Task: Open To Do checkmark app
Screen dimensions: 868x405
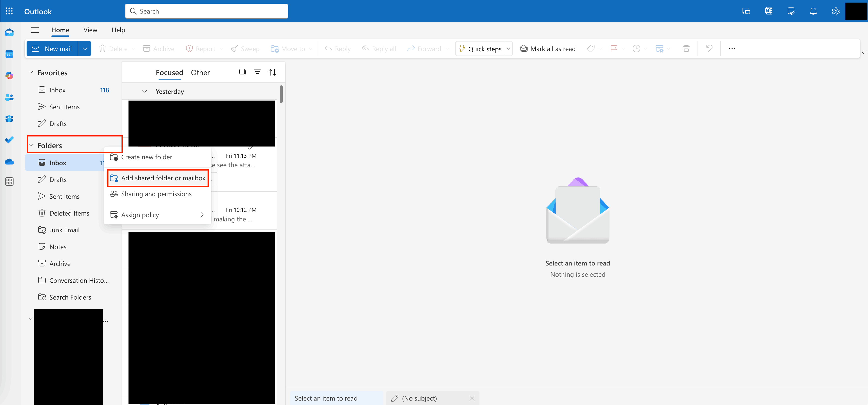Action: point(9,140)
